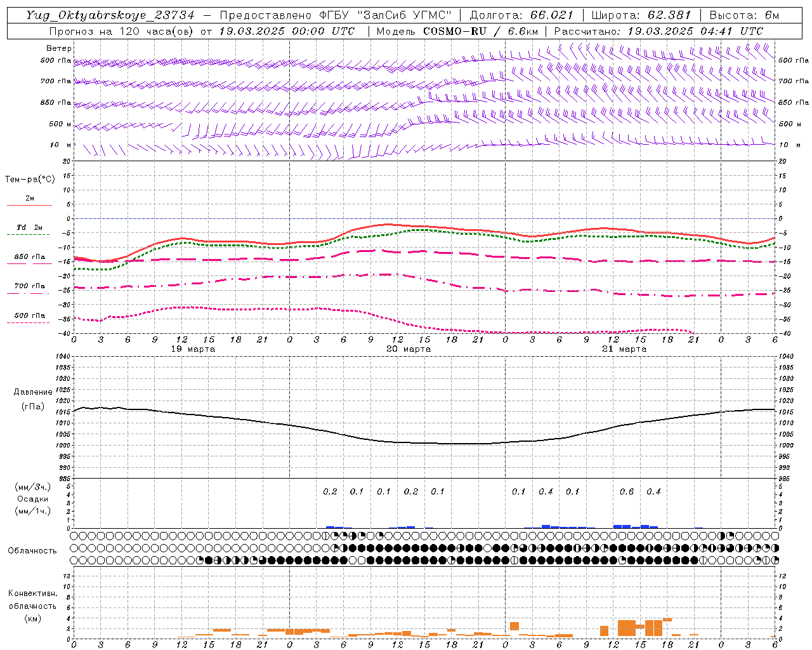This screenshot has height=650, width=812.
Task: Click the Td 2м dew point legend entry
Action: point(29,227)
